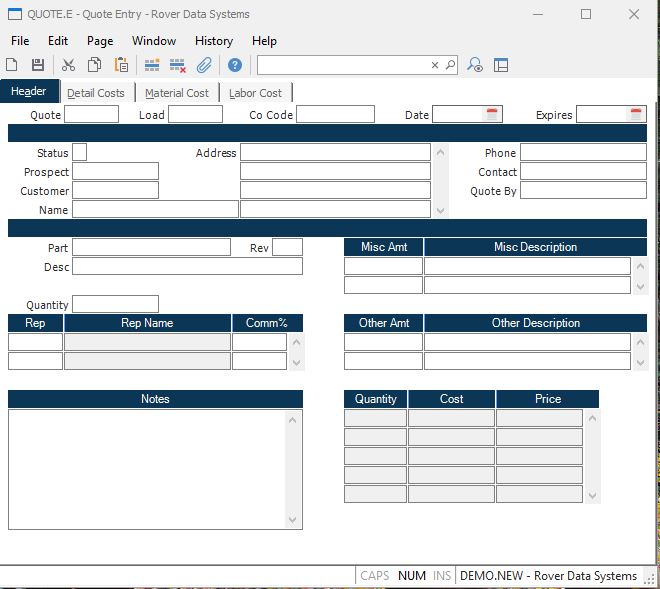
Task: Open the Material Cost tab
Action: coord(177,93)
